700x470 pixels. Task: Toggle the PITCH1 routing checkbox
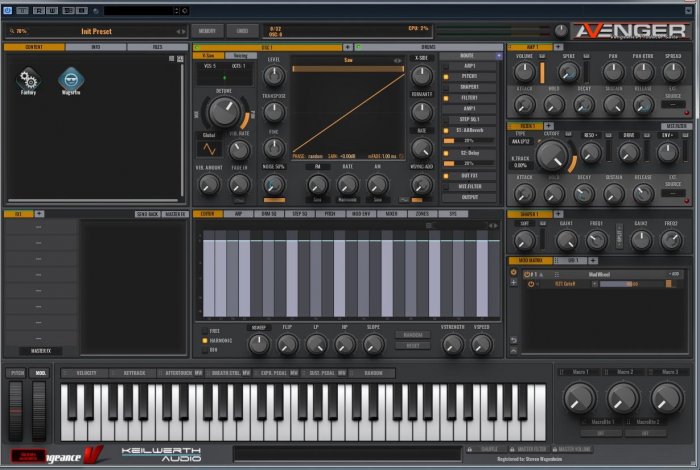point(446,77)
